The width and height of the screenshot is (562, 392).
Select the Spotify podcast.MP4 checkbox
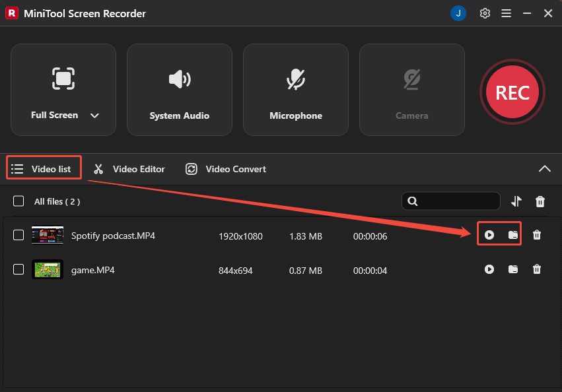tap(18, 235)
